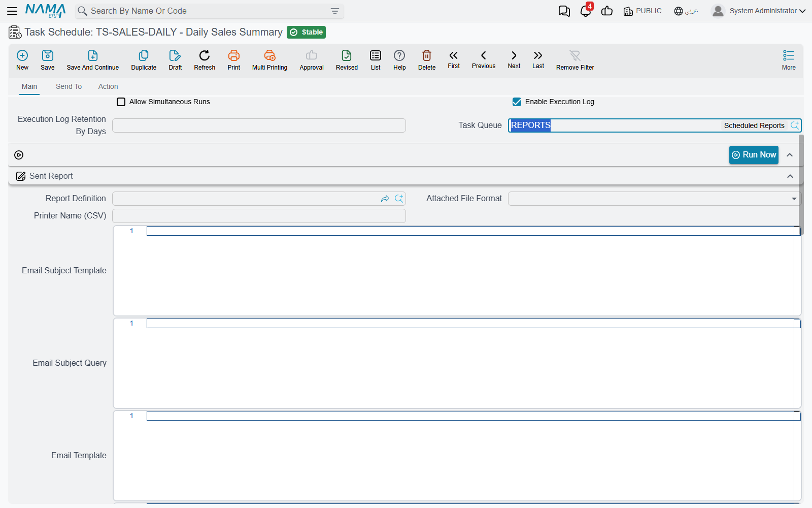Mark record as Revised
This screenshot has width=812, height=508.
[x=347, y=60]
